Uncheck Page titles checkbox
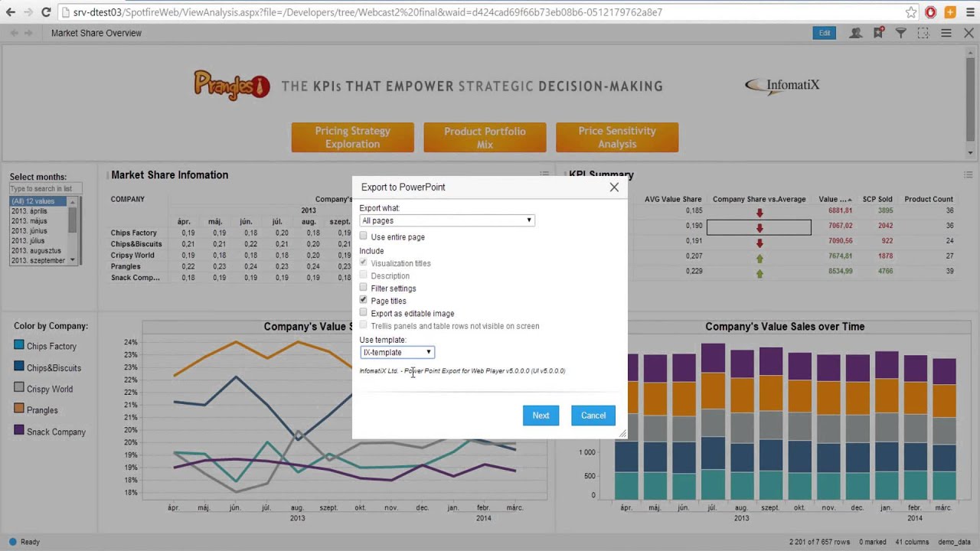980x551 pixels. [x=364, y=300]
